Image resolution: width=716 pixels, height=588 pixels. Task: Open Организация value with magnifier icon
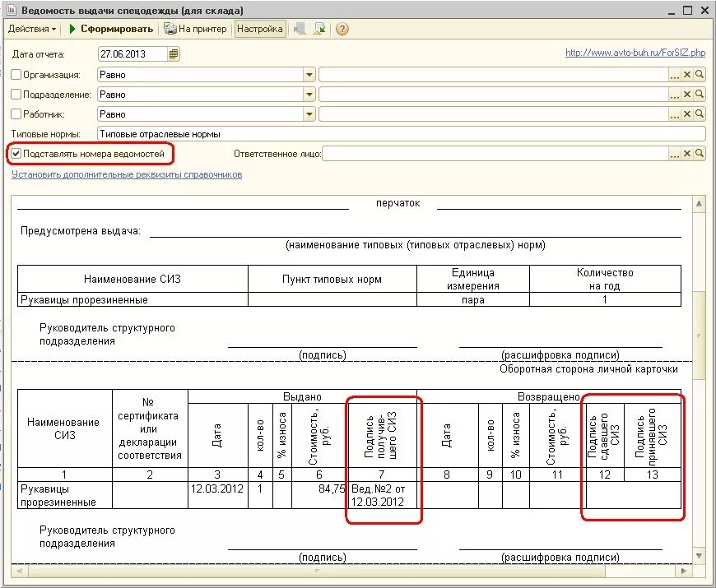coord(699,74)
